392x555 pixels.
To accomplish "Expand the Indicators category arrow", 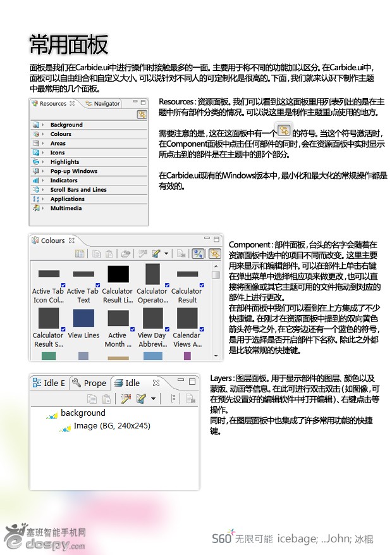I will (x=43, y=180).
